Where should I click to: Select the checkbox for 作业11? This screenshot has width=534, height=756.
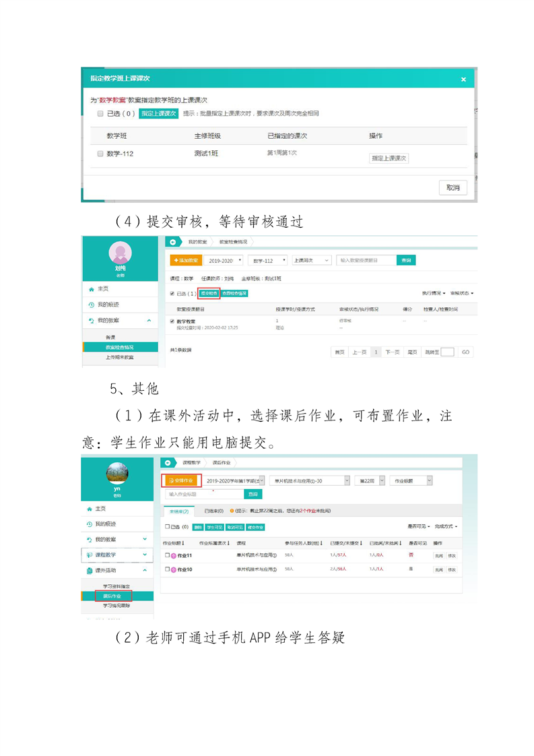point(166,556)
